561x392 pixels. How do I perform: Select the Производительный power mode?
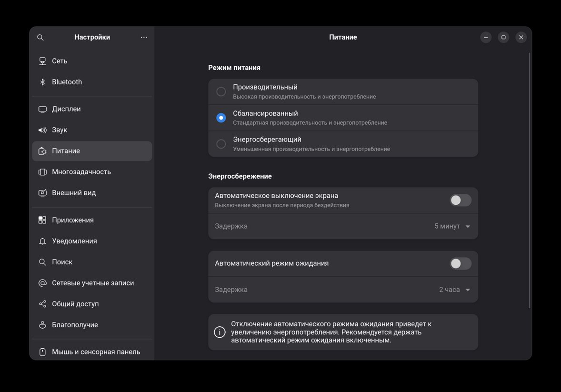pos(221,91)
